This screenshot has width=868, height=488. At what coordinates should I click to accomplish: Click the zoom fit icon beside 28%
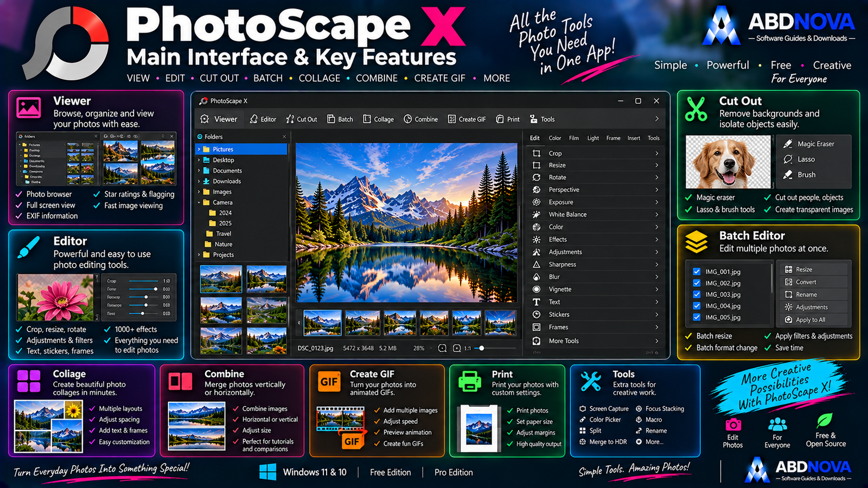[x=442, y=348]
